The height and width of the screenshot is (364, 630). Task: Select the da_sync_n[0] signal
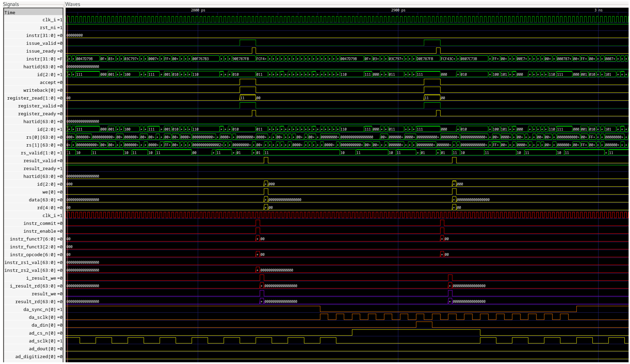40,309
